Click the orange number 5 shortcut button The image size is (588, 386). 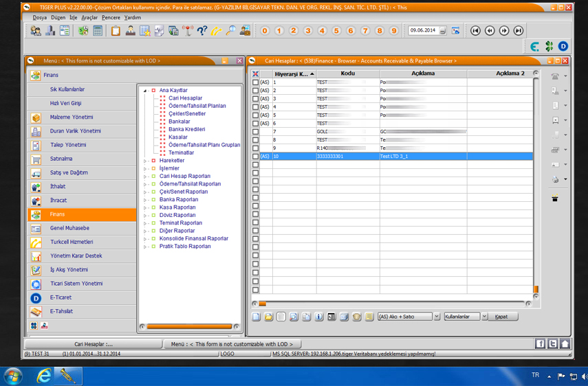[x=336, y=31]
